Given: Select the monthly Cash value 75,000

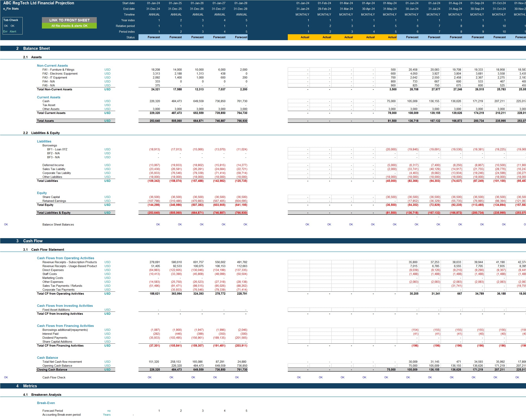Looking at the screenshot, I should click(x=391, y=101).
